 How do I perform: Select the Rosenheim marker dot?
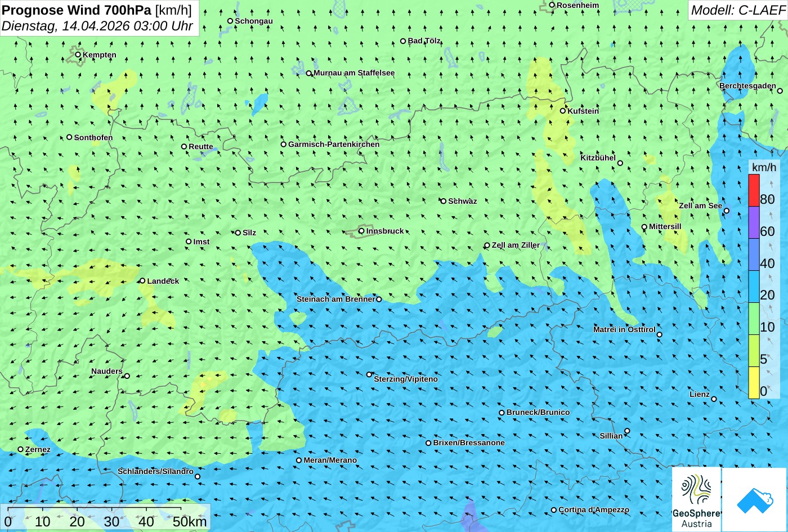[x=552, y=5]
